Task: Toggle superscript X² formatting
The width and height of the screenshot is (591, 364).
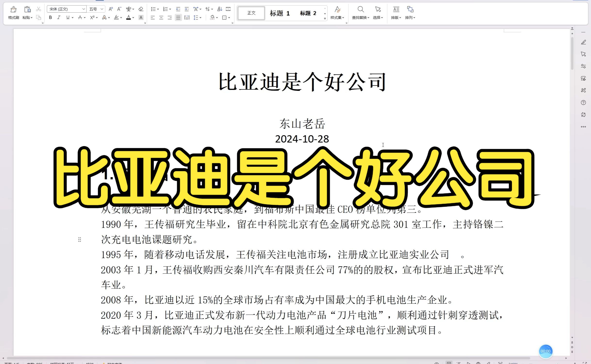Action: click(92, 17)
